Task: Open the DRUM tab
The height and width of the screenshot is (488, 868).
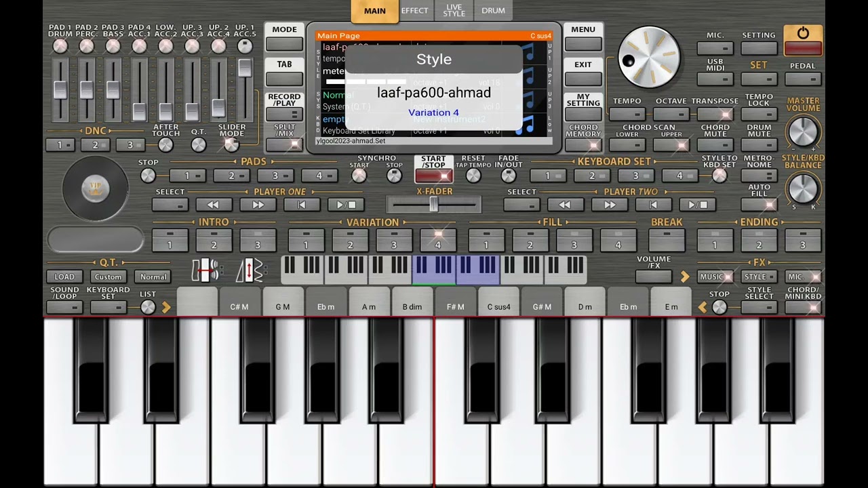Action: [493, 11]
